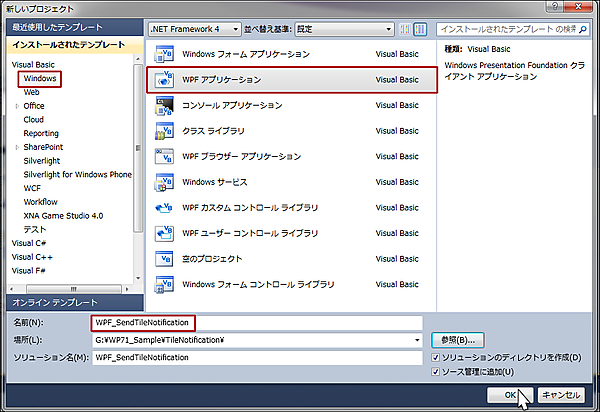Toggle ソース管理に追加 checkbox
Screen dimensions: 600x412
435,372
